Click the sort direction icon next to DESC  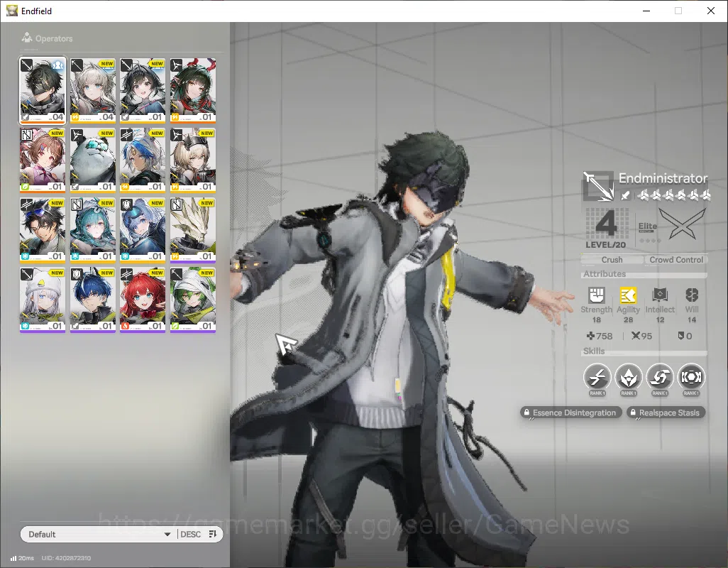[213, 534]
